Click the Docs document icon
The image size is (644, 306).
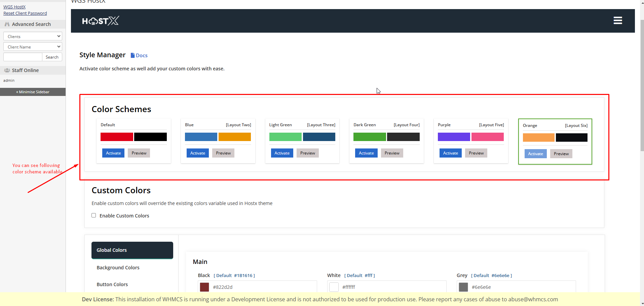pos(132,56)
